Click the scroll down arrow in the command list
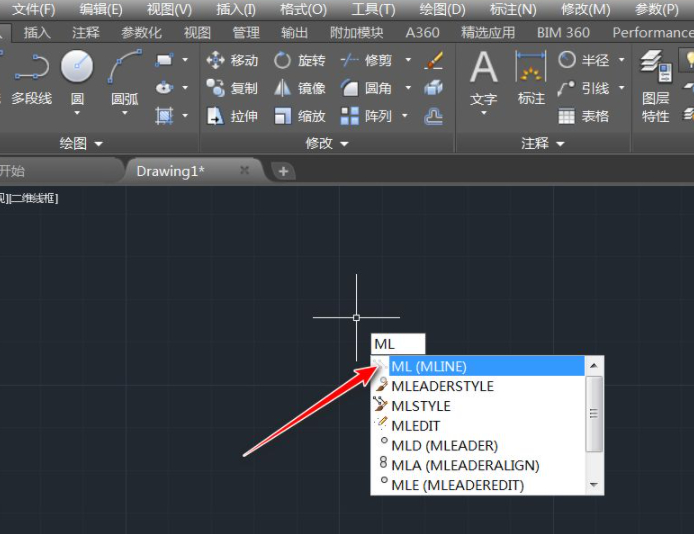Viewport: 694px width, 534px height. pyautogui.click(x=595, y=485)
